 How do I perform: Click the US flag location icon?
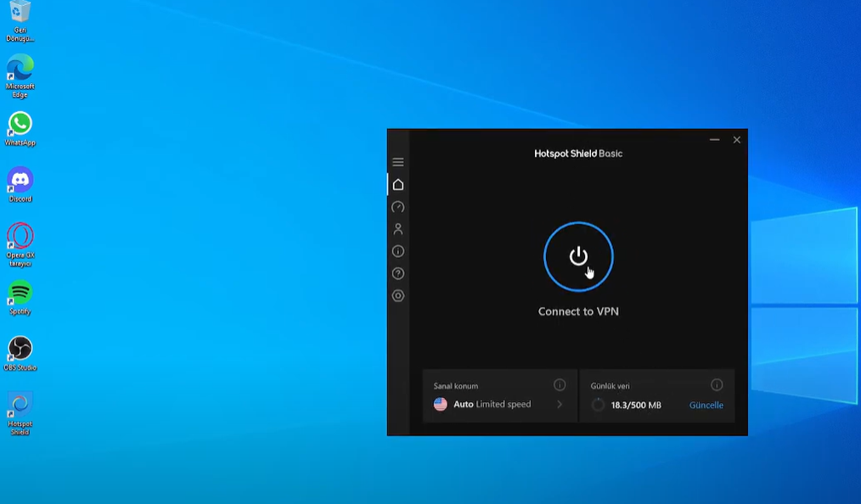click(441, 405)
